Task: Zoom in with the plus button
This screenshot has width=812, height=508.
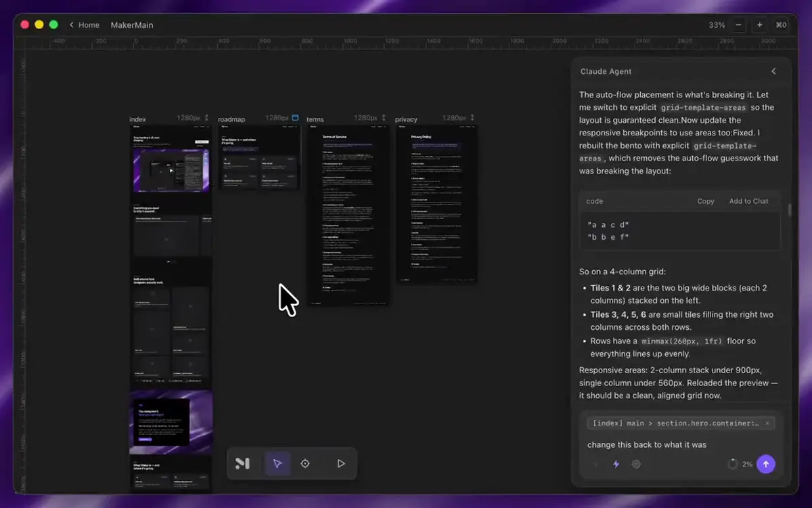Action: tap(760, 25)
